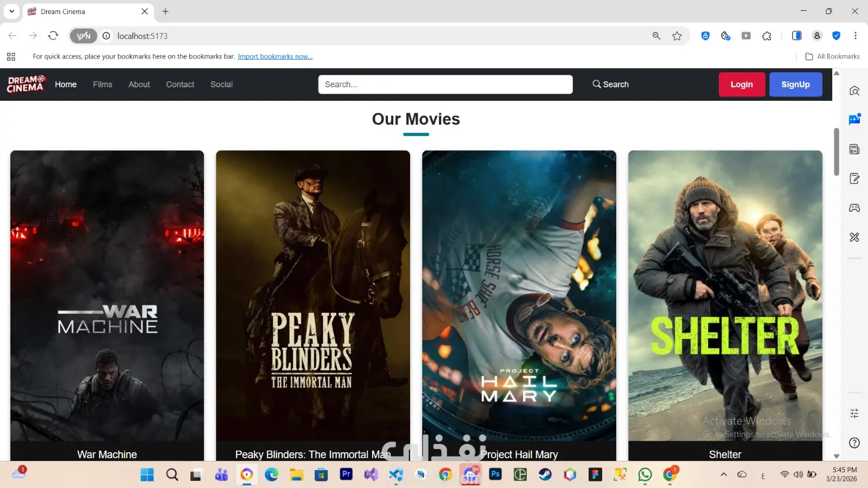View site information icon

[x=106, y=36]
